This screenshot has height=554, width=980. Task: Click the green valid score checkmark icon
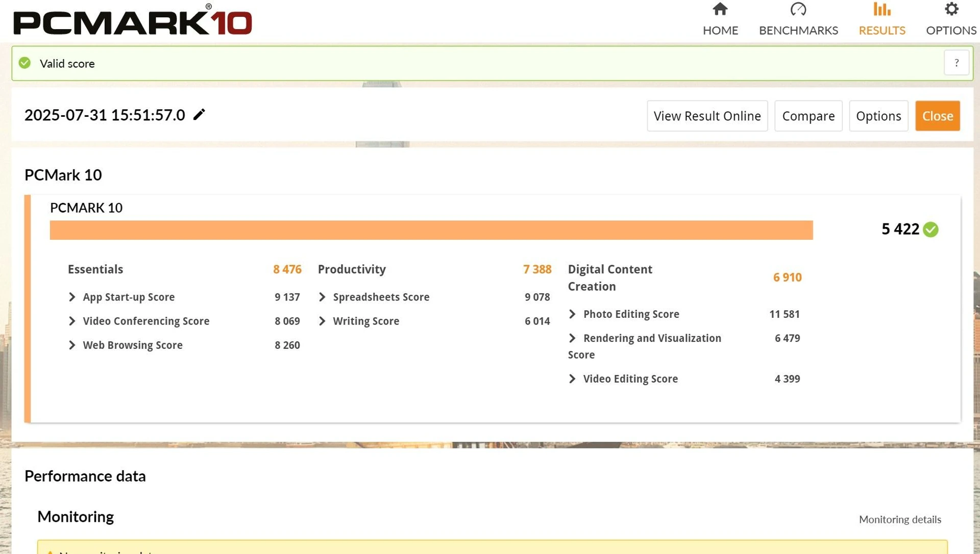click(x=24, y=63)
